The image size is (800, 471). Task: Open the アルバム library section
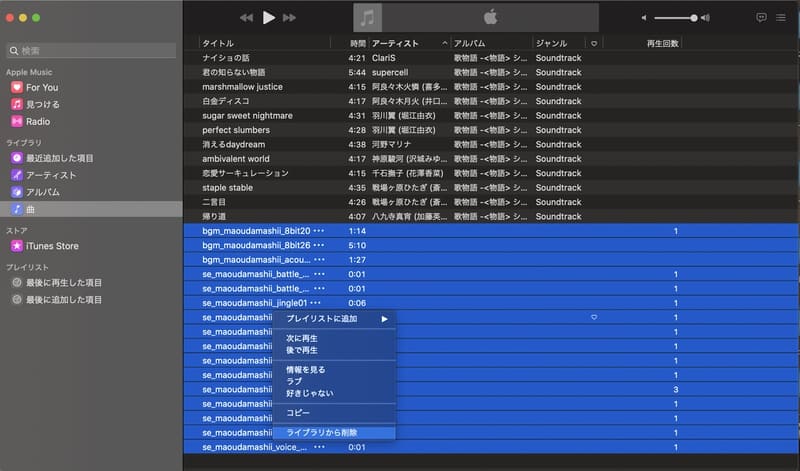pyautogui.click(x=43, y=192)
